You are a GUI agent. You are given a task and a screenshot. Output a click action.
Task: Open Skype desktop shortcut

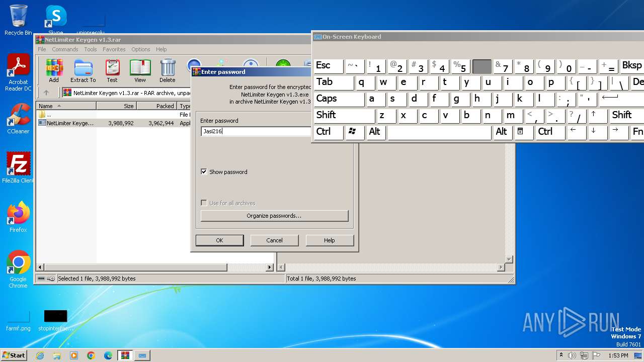tap(55, 20)
